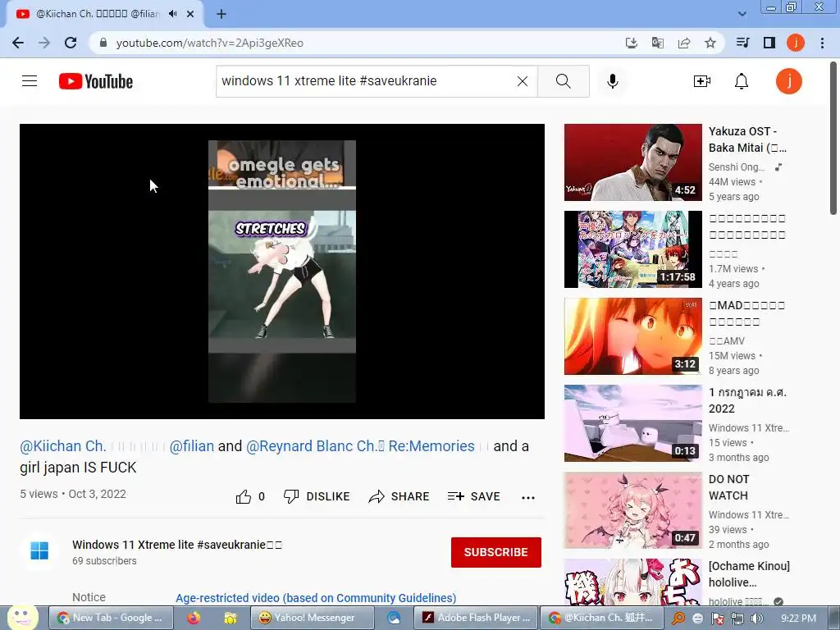Open the 3:12 MAD AMV thumbnail
840x630 pixels.
[632, 336]
